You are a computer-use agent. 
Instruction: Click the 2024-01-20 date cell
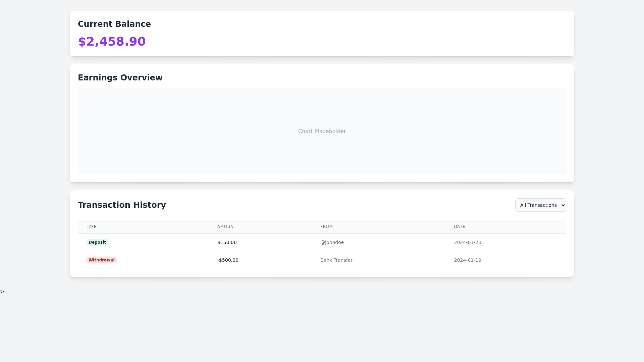[467, 242]
